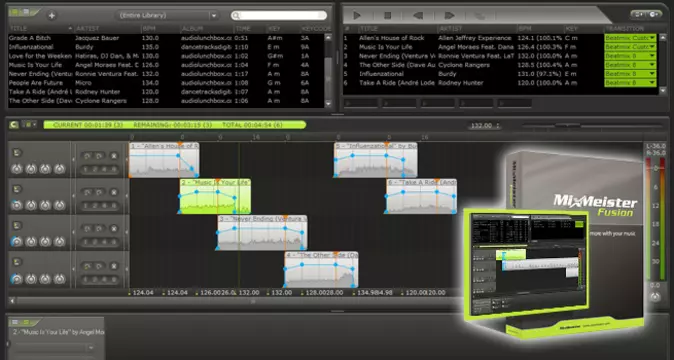Click in the library search field

pyautogui.click(x=279, y=15)
